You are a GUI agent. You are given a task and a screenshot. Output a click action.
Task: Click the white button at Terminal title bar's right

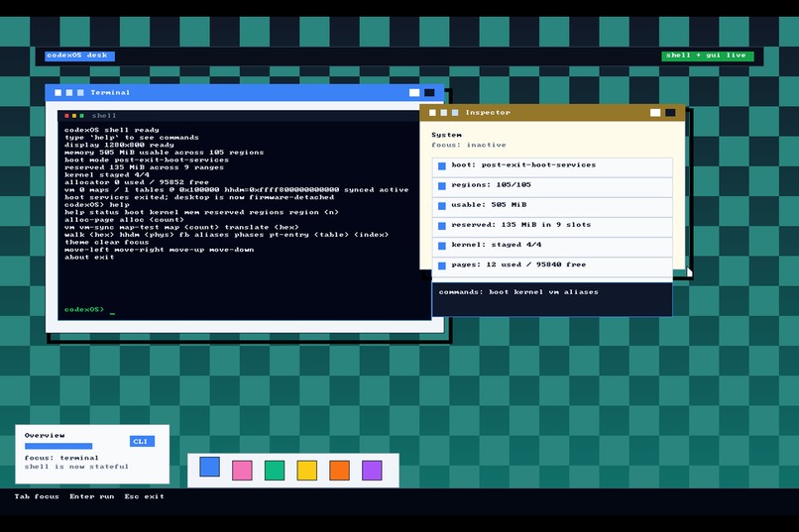click(414, 93)
